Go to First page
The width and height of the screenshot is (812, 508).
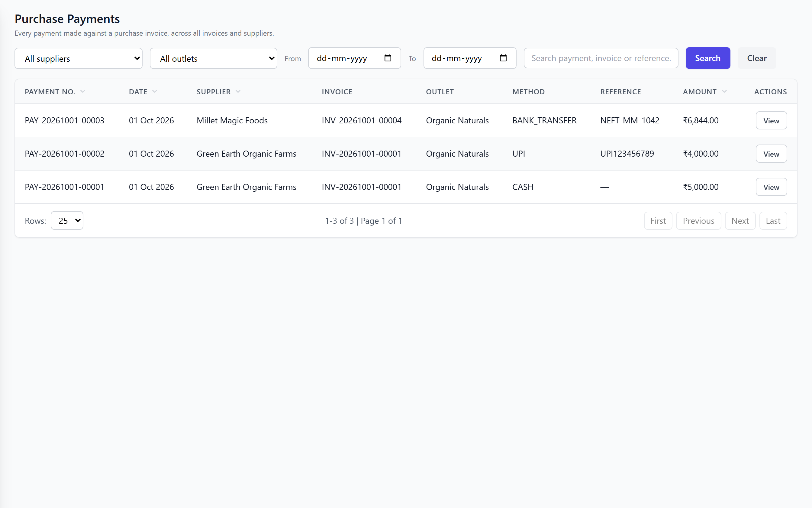pos(658,221)
